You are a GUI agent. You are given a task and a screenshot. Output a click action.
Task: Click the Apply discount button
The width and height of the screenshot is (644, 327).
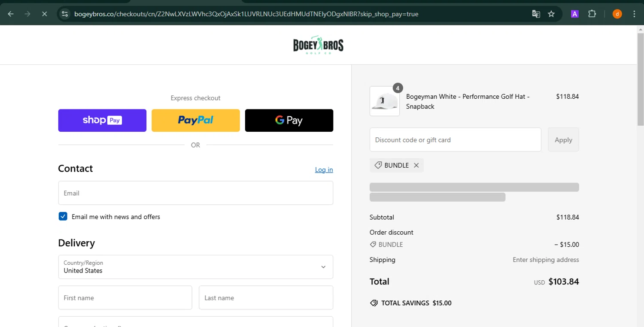point(563,139)
